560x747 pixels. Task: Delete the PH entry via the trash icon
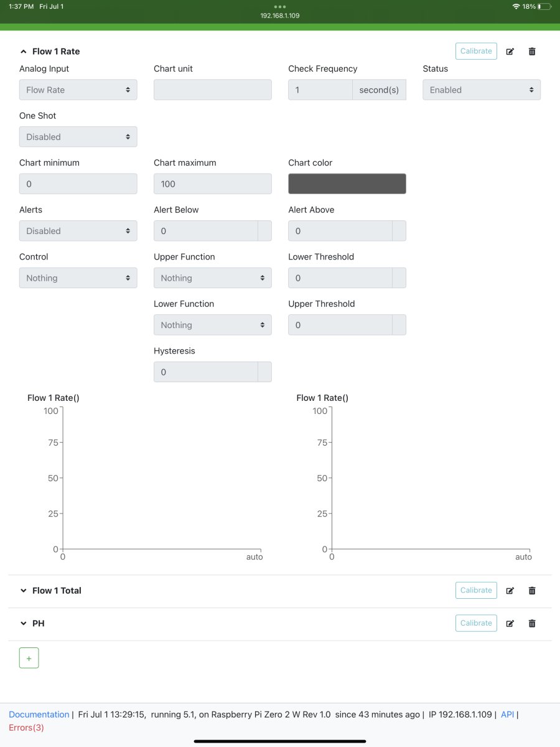click(532, 623)
